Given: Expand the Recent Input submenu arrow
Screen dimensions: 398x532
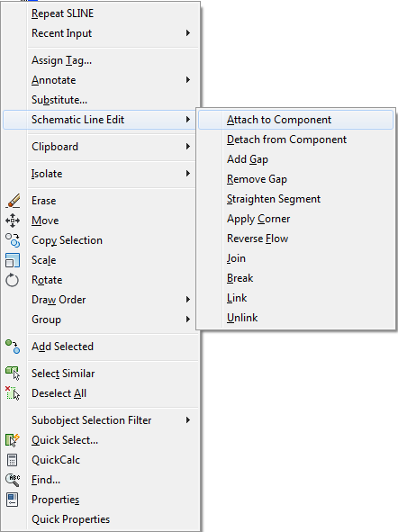Looking at the screenshot, I should click(x=187, y=33).
